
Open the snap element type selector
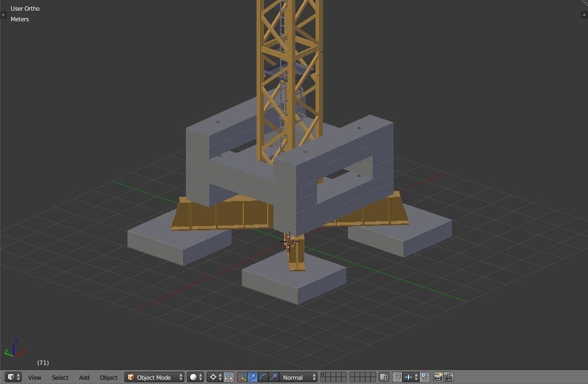[411, 377]
